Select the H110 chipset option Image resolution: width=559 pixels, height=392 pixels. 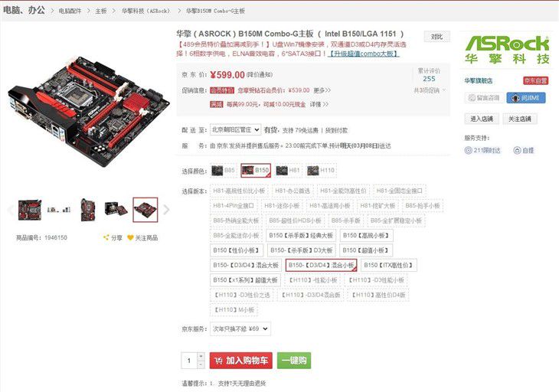321,171
